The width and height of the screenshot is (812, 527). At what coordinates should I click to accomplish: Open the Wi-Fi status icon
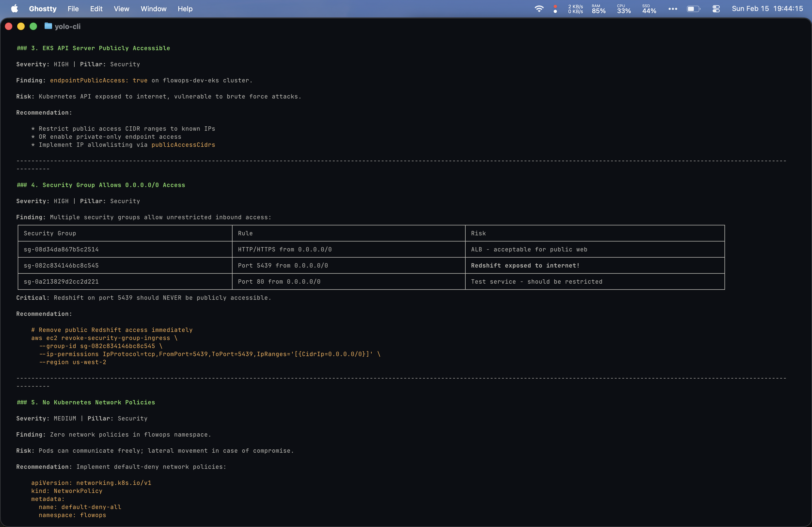(x=539, y=9)
